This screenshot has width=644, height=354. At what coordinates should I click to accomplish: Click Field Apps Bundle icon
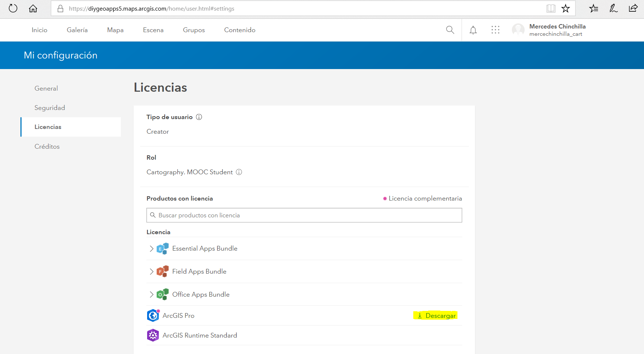coord(162,271)
